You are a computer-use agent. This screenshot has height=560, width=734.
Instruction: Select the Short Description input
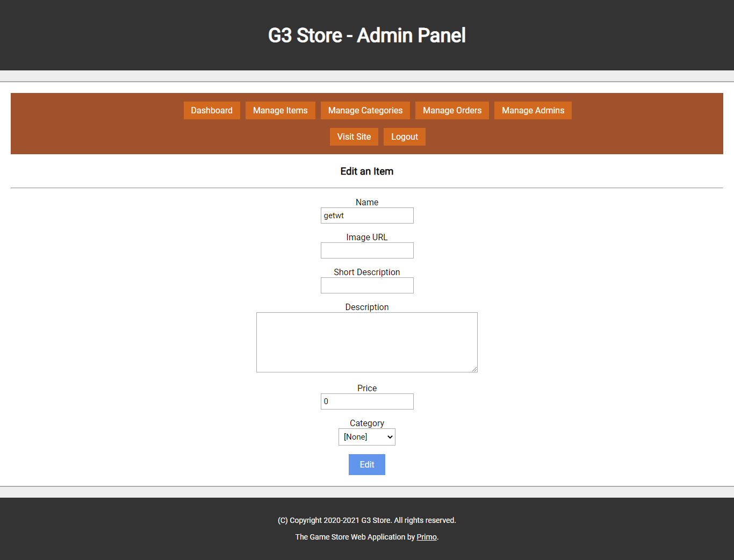[367, 285]
